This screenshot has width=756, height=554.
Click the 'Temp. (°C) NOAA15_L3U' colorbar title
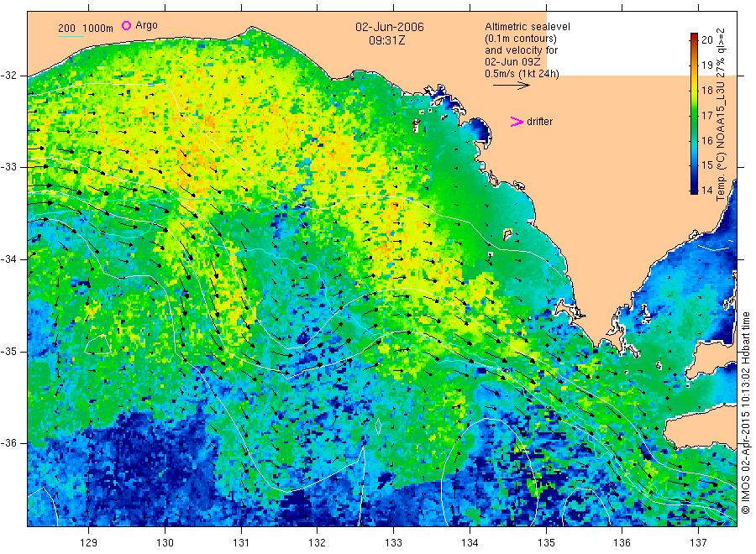(x=721, y=142)
